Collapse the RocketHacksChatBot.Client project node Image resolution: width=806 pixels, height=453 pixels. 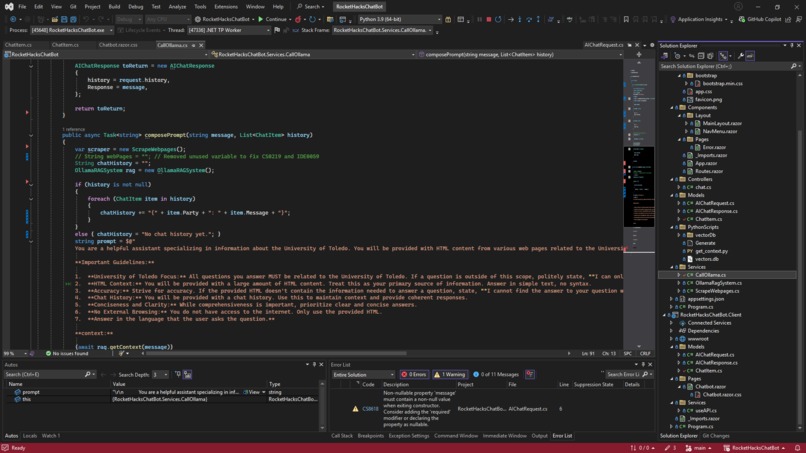(x=665, y=315)
